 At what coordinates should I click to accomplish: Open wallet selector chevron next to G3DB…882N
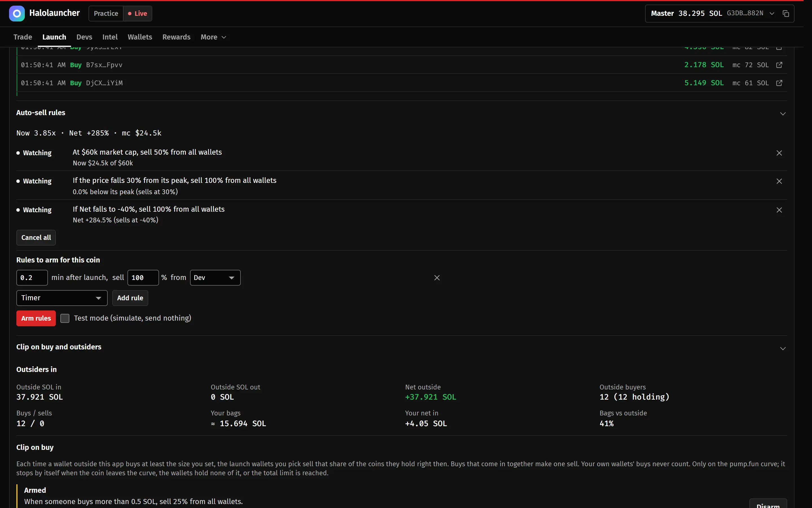point(772,14)
